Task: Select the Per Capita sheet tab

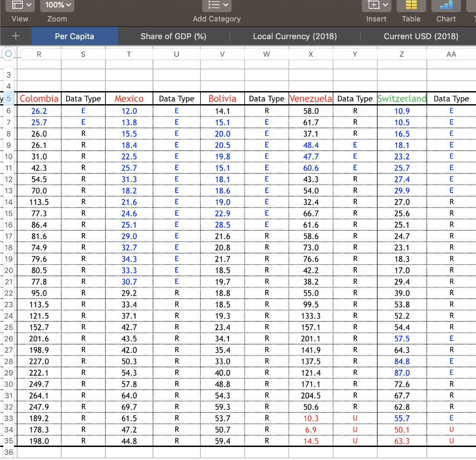Action: (74, 36)
